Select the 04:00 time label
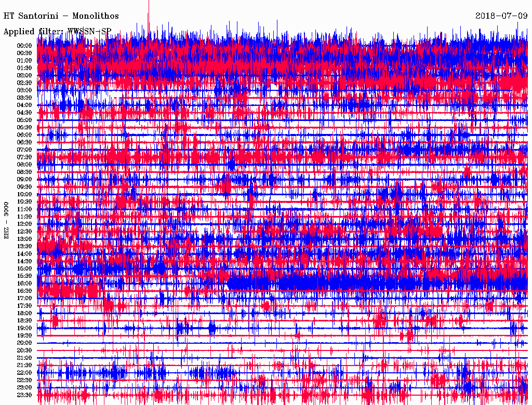This screenshot has height=405, width=532. click(24, 105)
